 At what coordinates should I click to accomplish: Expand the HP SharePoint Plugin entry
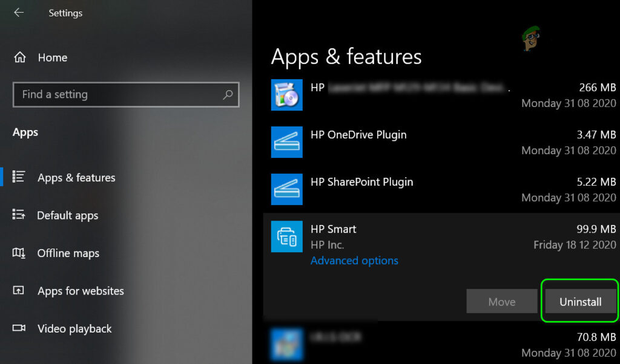[441, 189]
